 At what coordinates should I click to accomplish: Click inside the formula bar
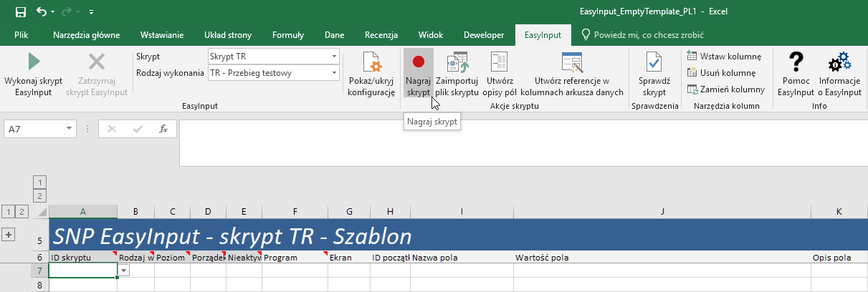[523, 142]
